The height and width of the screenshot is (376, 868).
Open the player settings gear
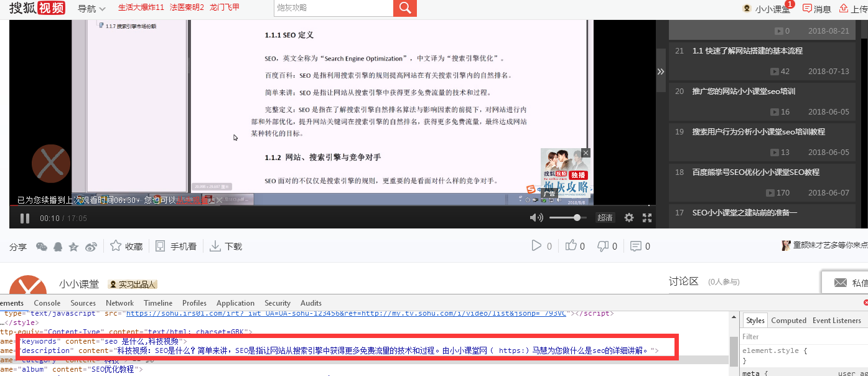tap(629, 217)
